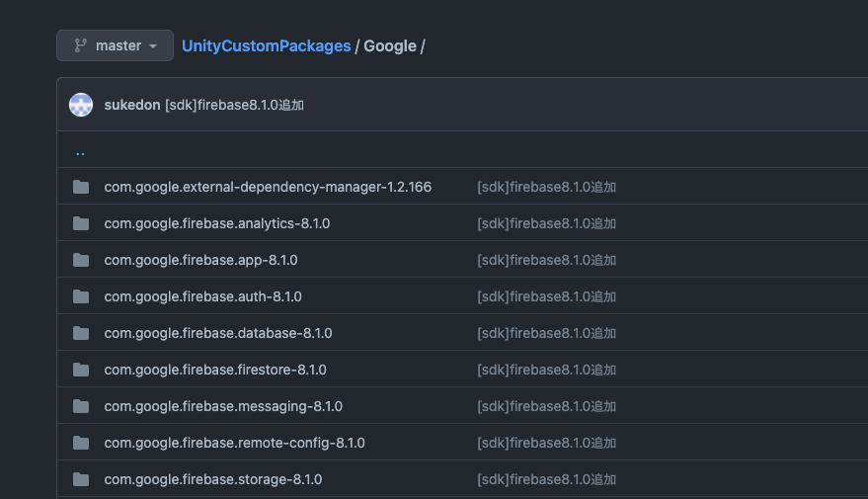Open com.google.firebase.firestore-8.1.0 folder

(215, 370)
